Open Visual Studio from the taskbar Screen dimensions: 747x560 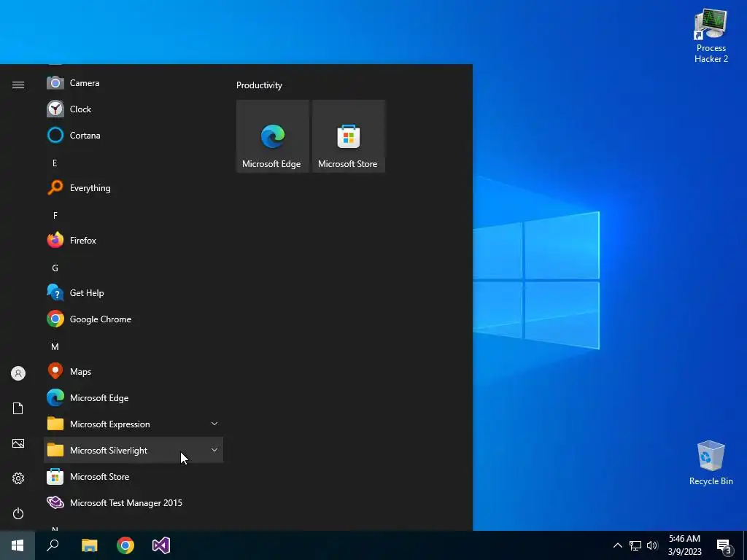coord(161,545)
